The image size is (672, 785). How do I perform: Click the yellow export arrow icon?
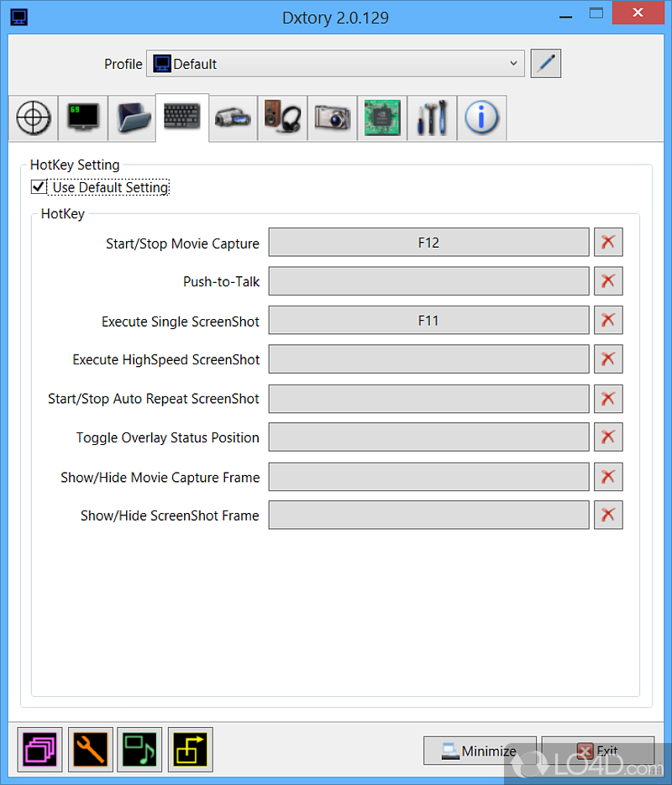click(191, 750)
